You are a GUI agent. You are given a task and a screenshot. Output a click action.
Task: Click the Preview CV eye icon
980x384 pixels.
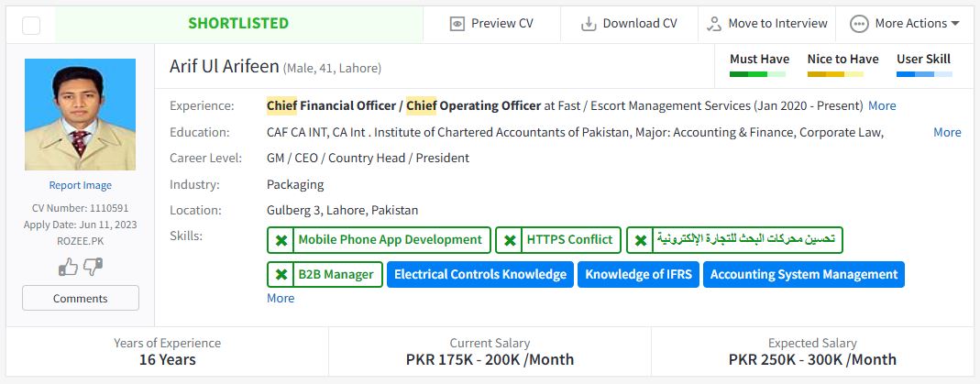457,24
